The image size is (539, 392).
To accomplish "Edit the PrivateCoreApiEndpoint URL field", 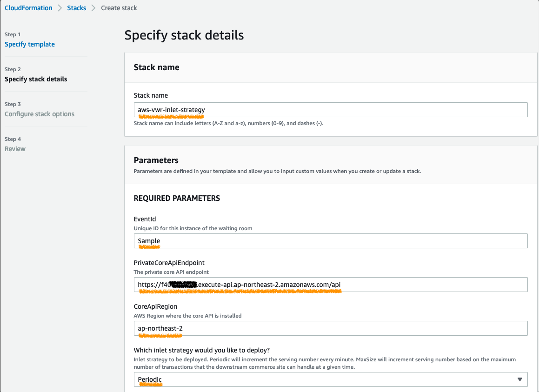I will pos(330,285).
